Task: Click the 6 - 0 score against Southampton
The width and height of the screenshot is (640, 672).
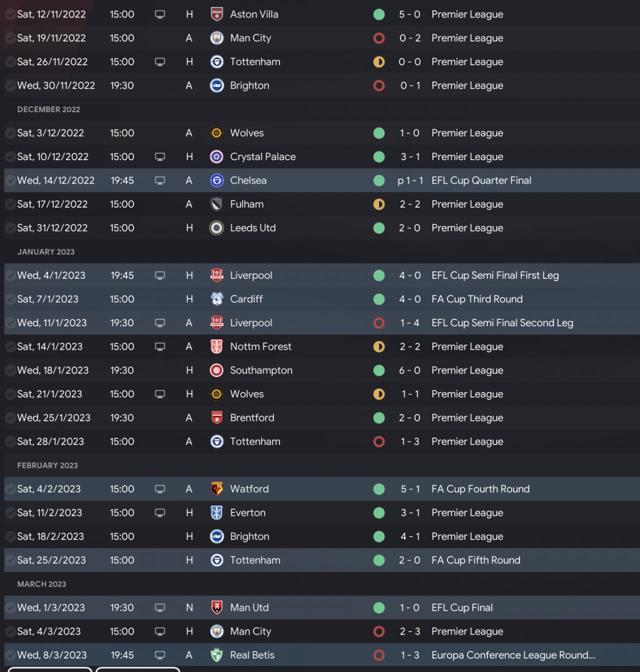Action: coord(409,370)
